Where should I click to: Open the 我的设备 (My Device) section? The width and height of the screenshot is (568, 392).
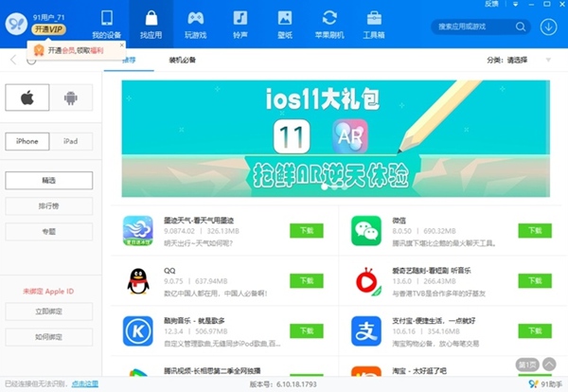coord(106,24)
